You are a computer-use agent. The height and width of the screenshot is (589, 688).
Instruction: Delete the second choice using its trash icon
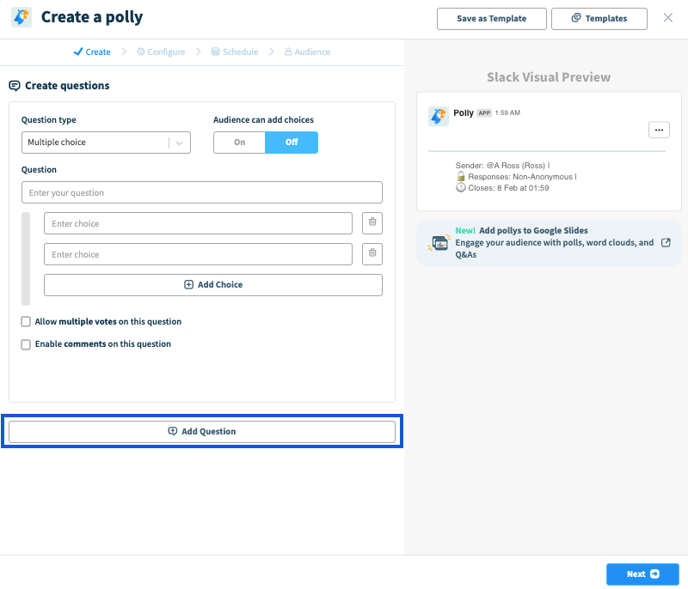click(x=372, y=254)
